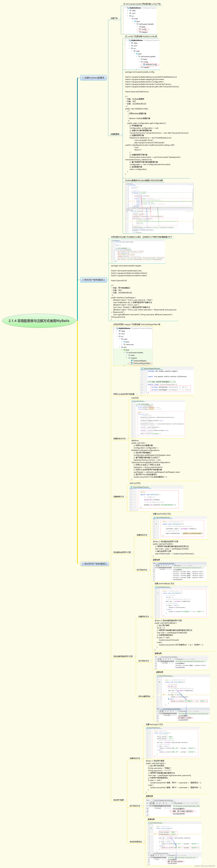Click the text 'public interface UserMapper {'

click(x=123, y=298)
